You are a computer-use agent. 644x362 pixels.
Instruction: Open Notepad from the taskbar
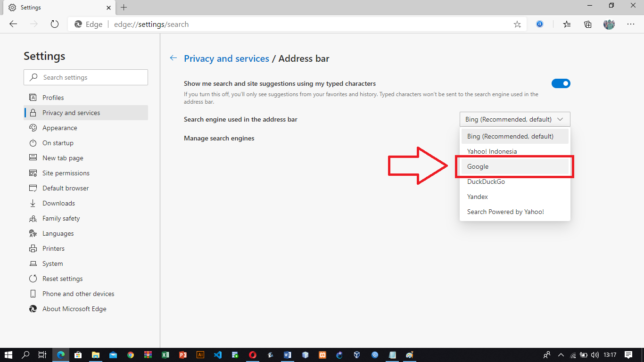point(392,355)
